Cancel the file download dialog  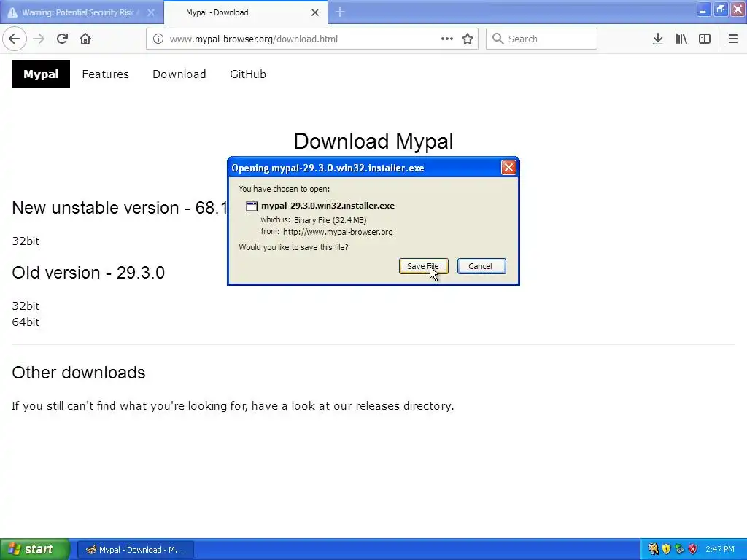point(481,266)
